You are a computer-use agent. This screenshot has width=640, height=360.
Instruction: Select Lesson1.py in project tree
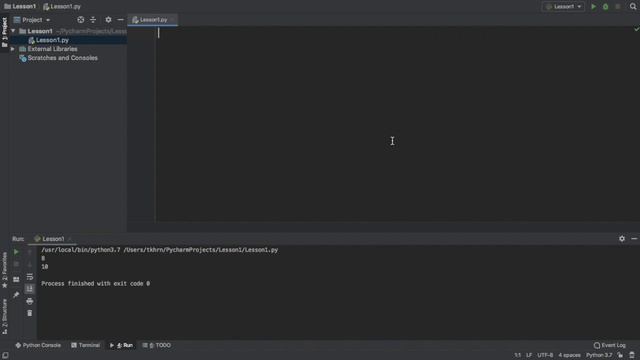(x=52, y=40)
